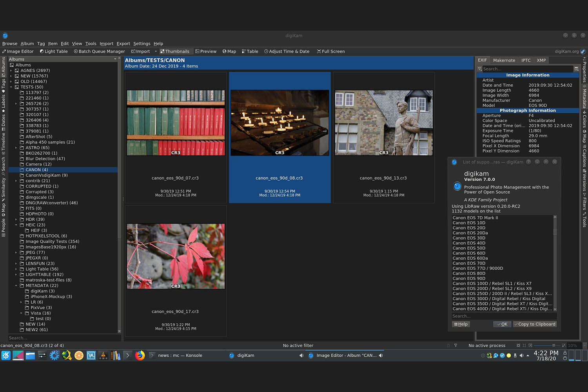
Task: Open the Labels left sidebar tab
Action: pos(4,103)
